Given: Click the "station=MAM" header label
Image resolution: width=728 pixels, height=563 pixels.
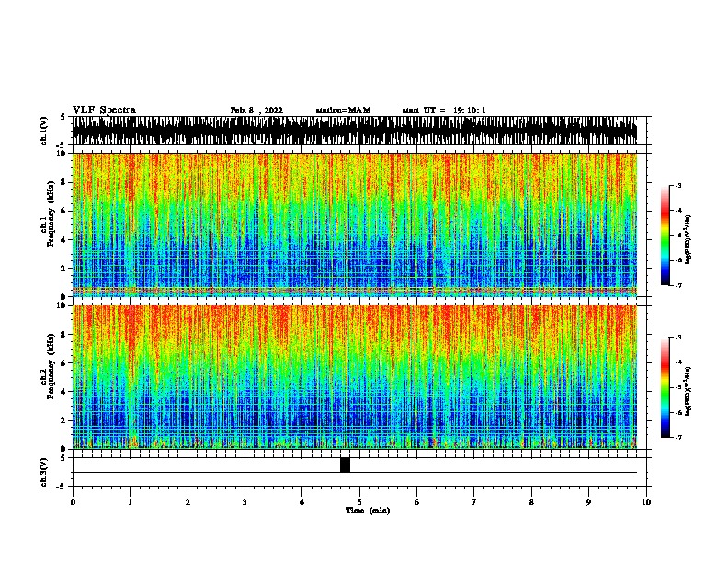Looking at the screenshot, I should [343, 110].
